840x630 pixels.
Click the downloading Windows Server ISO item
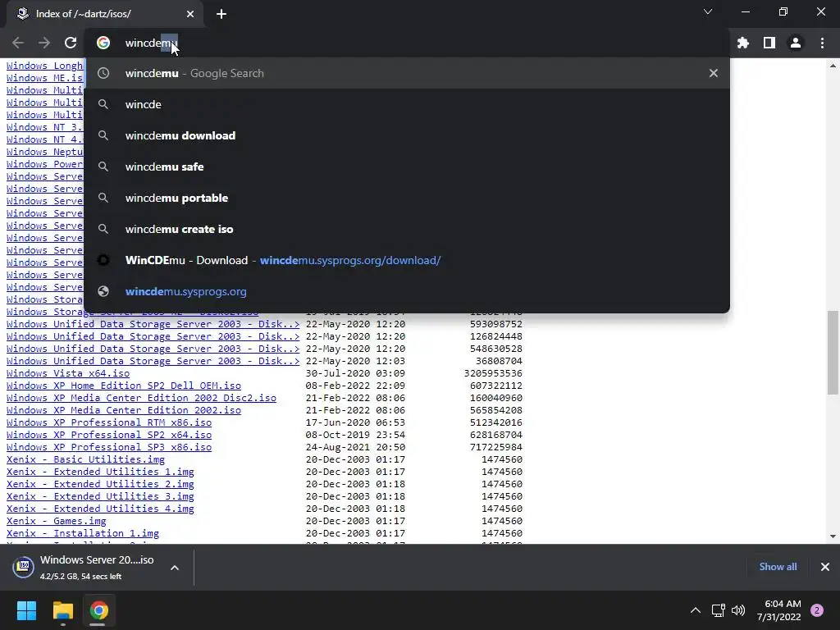coord(97,568)
